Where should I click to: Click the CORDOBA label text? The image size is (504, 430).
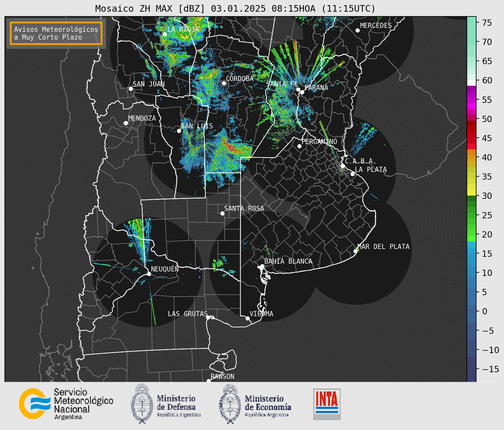click(x=240, y=78)
